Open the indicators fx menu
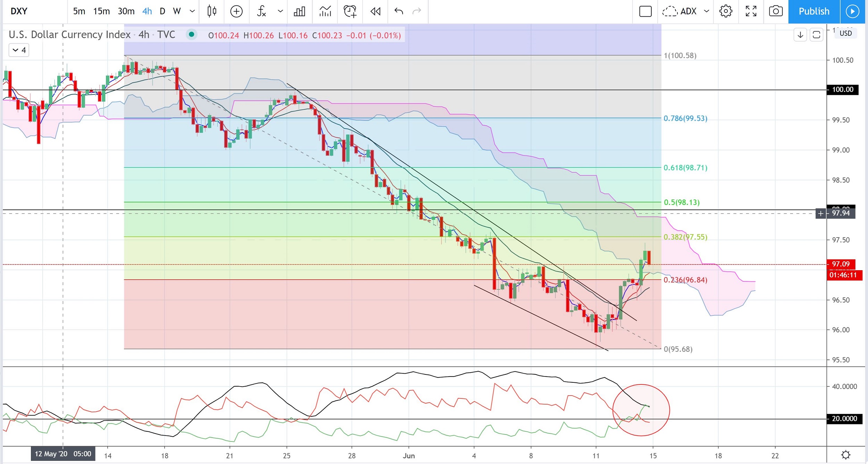This screenshot has height=464, width=868. coord(261,11)
